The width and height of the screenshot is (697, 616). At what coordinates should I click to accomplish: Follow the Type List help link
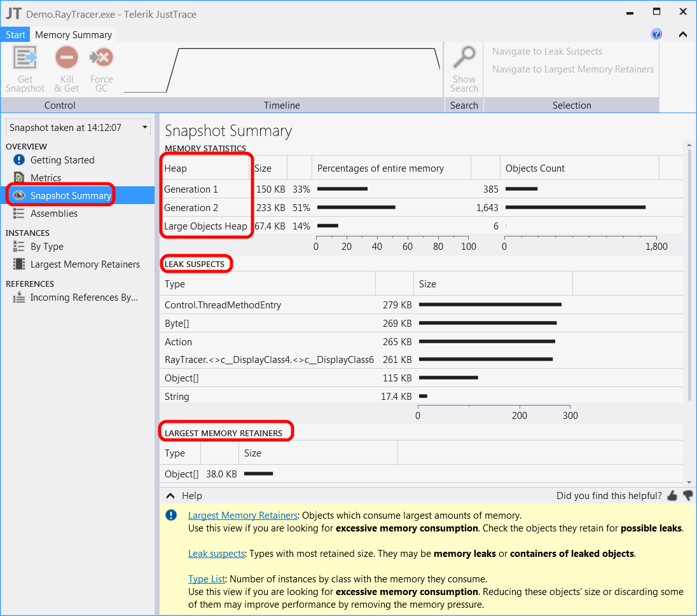coord(207,579)
